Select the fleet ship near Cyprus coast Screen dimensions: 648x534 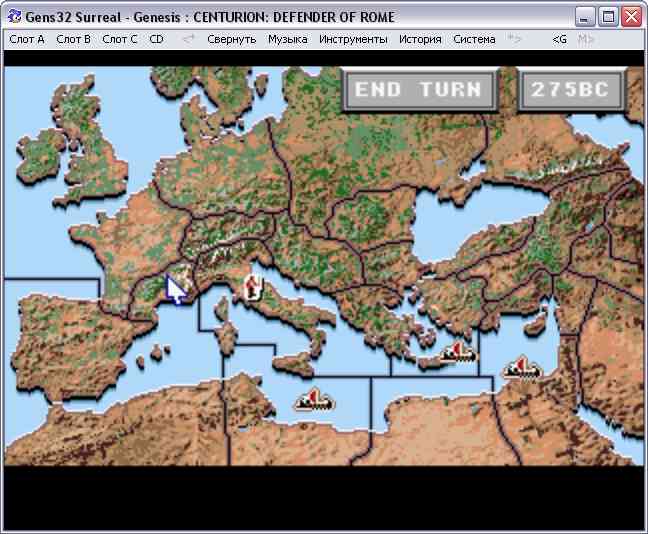(522, 367)
